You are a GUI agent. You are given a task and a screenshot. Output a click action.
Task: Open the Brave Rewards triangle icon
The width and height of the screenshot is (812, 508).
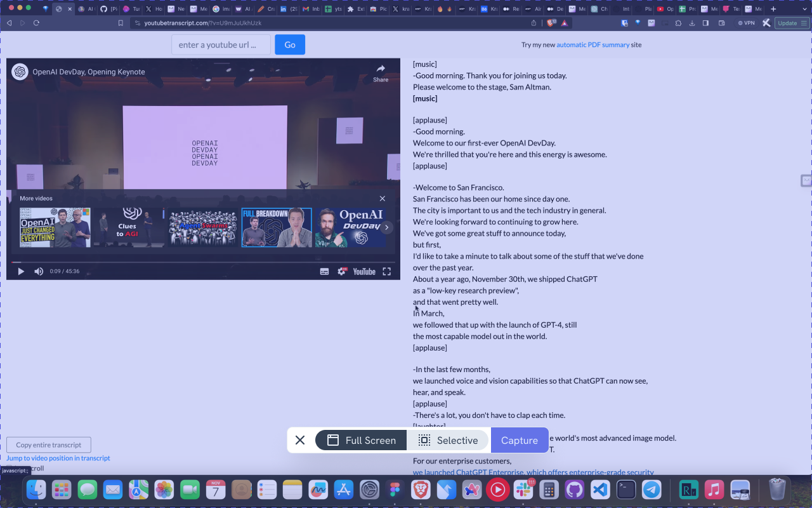click(x=564, y=23)
